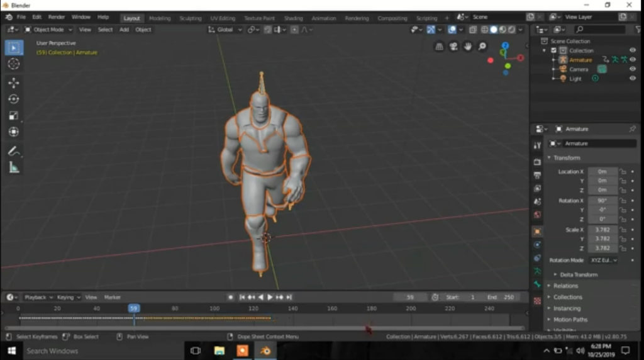644x360 pixels.
Task: Switch to the Modeling workspace tab
Action: pyautogui.click(x=160, y=18)
